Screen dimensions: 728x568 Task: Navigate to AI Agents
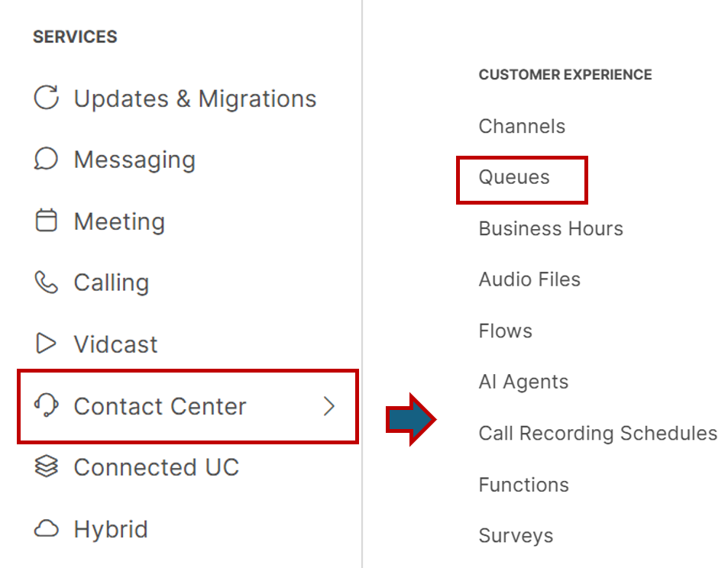pyautogui.click(x=523, y=382)
